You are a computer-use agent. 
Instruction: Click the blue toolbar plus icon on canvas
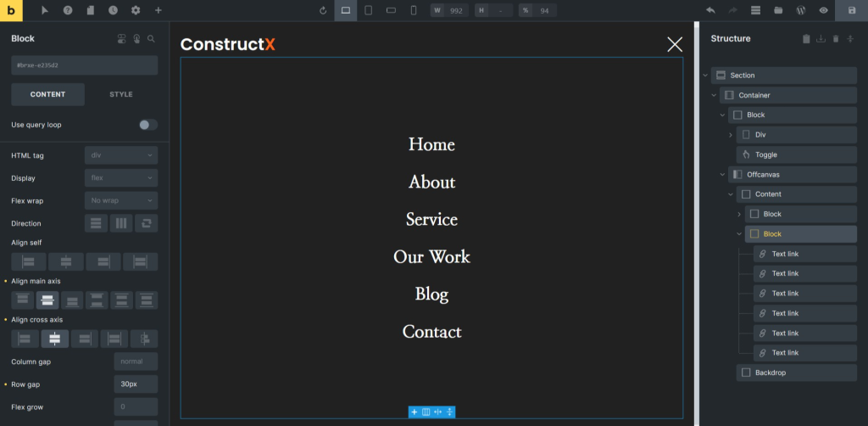point(414,412)
